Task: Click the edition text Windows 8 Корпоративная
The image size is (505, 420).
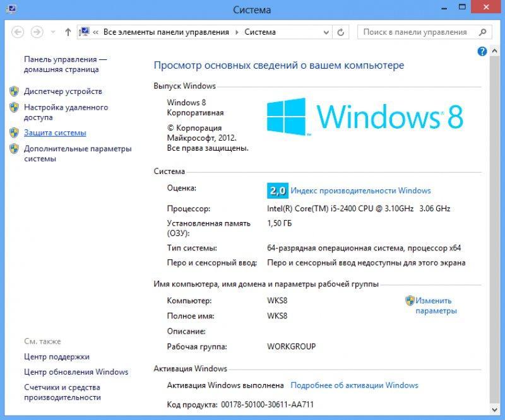Action: pyautogui.click(x=195, y=107)
